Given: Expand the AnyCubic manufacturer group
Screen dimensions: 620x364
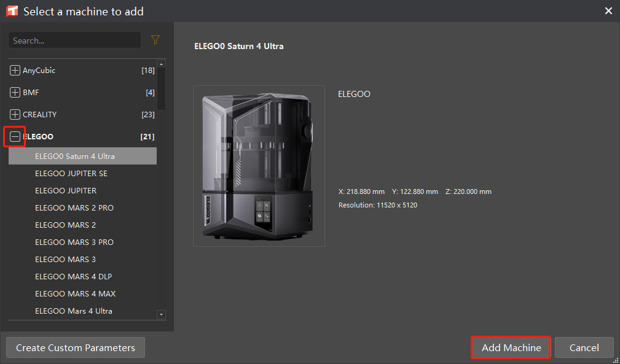Looking at the screenshot, I should coord(15,71).
